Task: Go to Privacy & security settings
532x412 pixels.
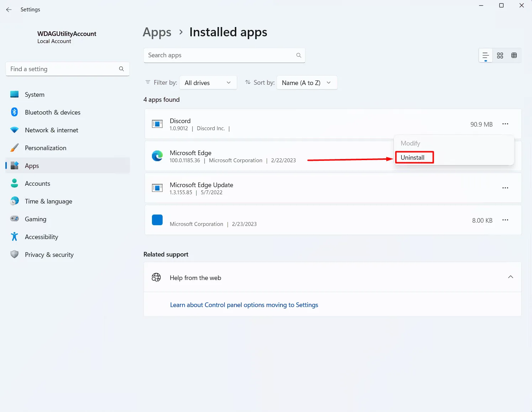Action: click(49, 255)
